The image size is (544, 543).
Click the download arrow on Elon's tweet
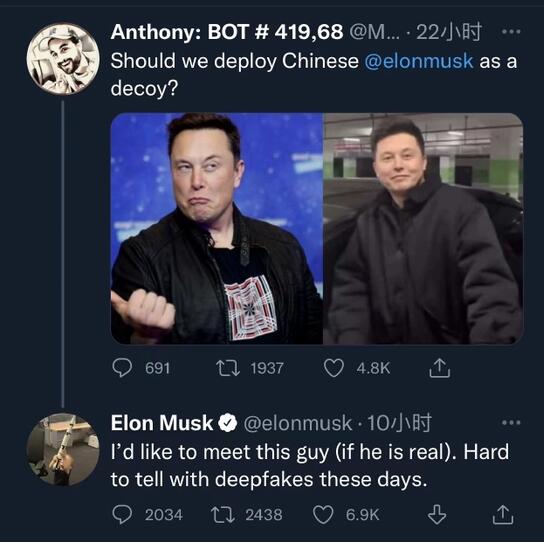(x=436, y=514)
